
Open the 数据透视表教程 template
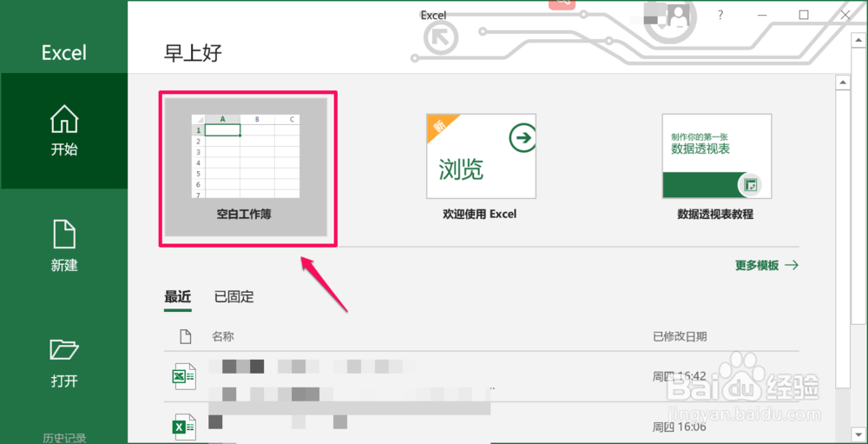(x=716, y=168)
